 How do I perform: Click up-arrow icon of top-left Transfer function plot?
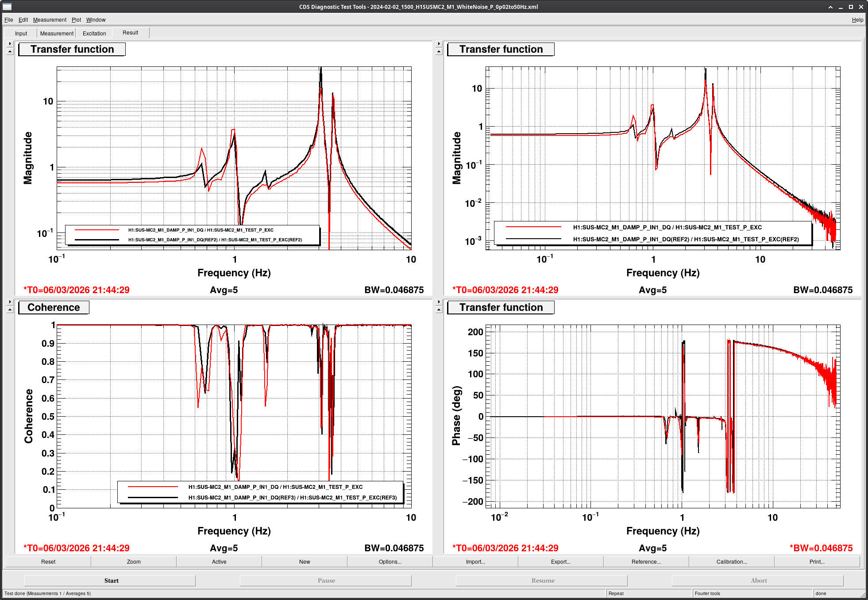[10, 51]
